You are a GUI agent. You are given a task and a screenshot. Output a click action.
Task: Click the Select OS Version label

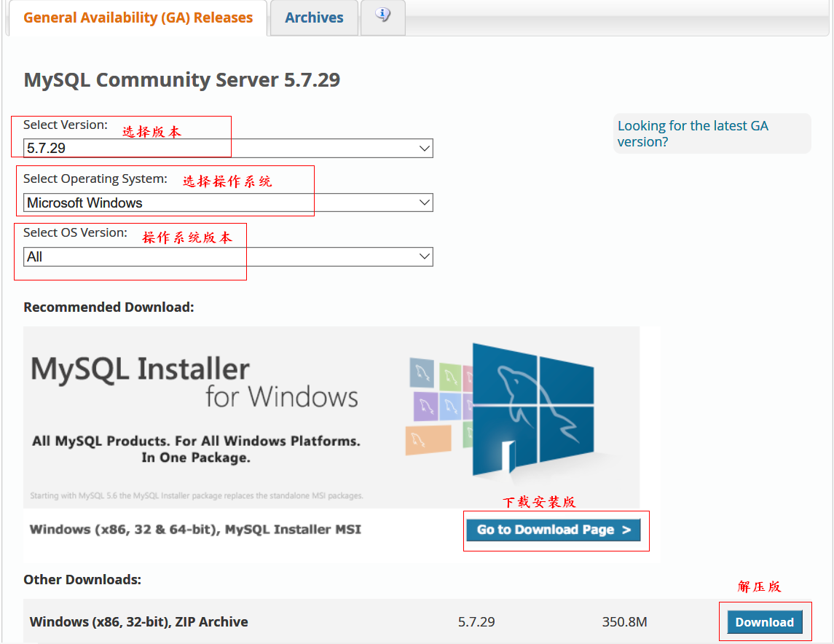tap(76, 232)
